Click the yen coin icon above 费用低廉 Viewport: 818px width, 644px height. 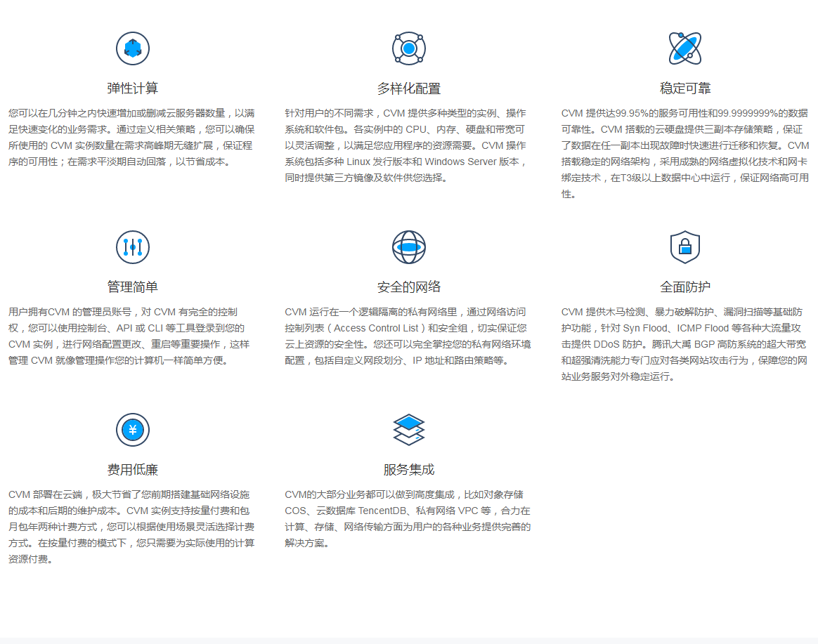click(x=133, y=430)
